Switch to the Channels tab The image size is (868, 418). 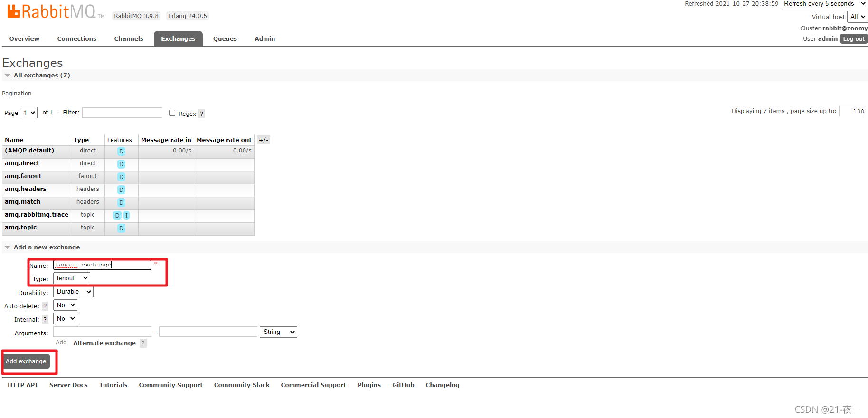tap(129, 39)
